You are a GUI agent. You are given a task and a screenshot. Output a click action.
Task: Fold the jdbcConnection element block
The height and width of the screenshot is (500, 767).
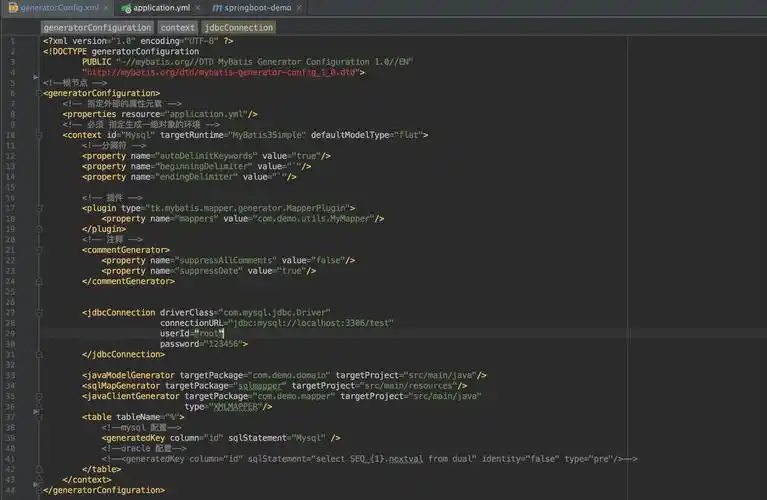tap(37, 312)
